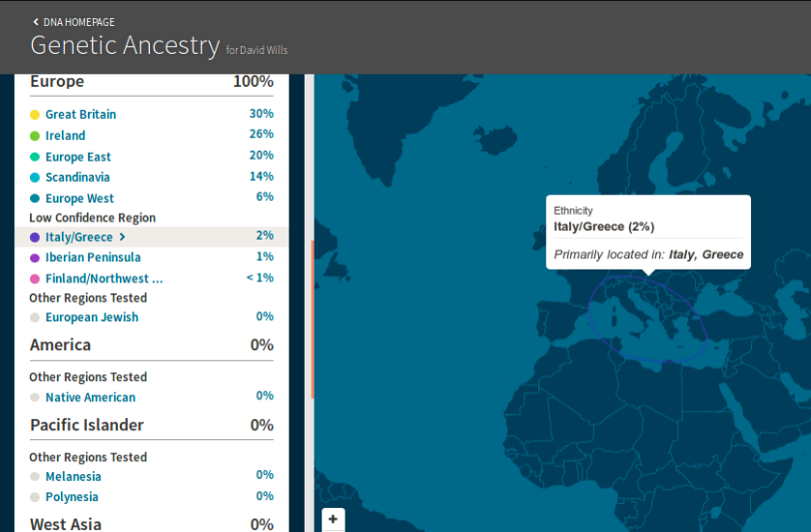Open European Jewish region details

pyautogui.click(x=92, y=317)
